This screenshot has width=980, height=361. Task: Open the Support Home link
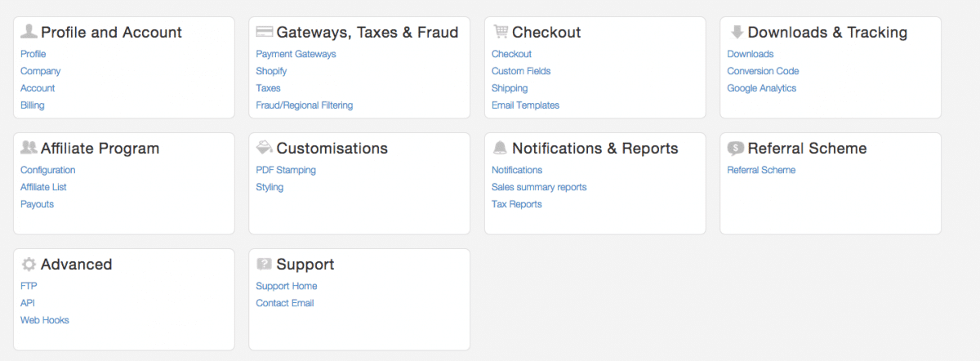pos(287,286)
